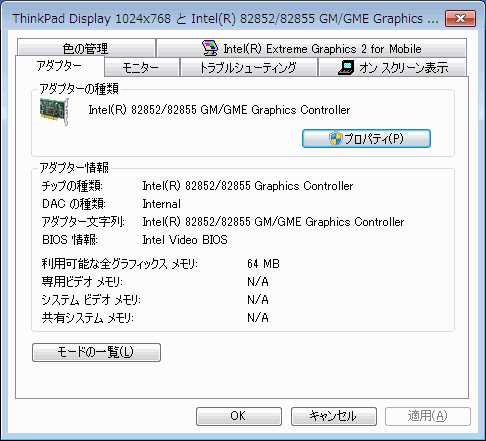Dismiss dialog with キャンセル button
The width and height of the screenshot is (486, 441).
coord(334,416)
